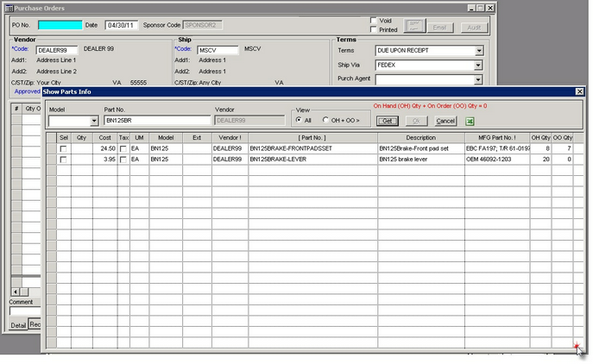The width and height of the screenshot is (593, 364).
Task: Enable the Void checkbox
Action: [x=372, y=20]
